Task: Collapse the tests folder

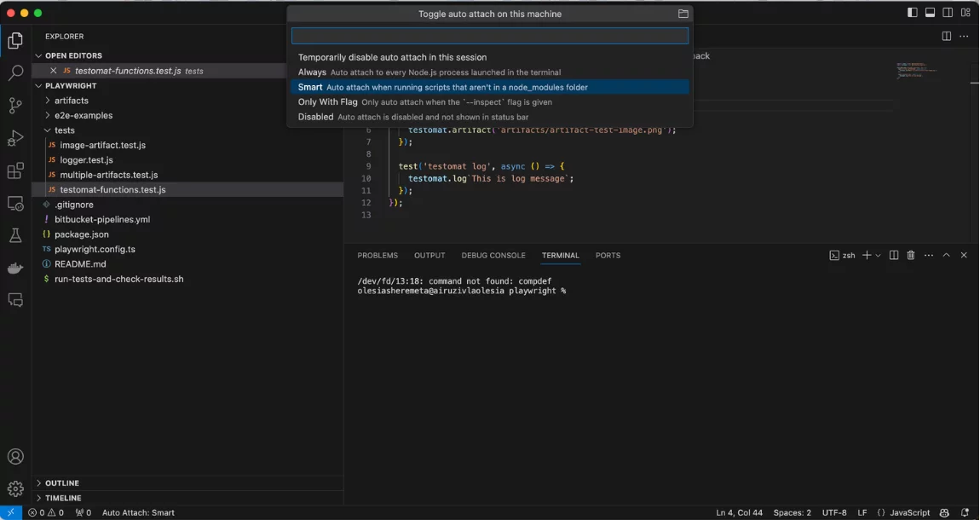Action: pos(65,130)
